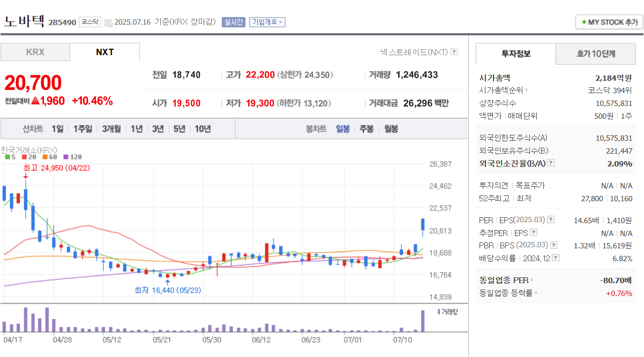
Task: Click the 목표주가 link label
Action: click(x=530, y=186)
